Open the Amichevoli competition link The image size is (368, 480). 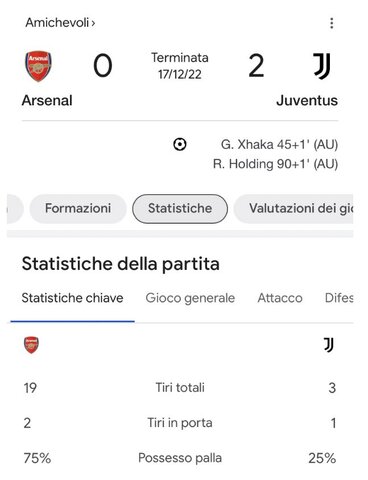point(57,23)
